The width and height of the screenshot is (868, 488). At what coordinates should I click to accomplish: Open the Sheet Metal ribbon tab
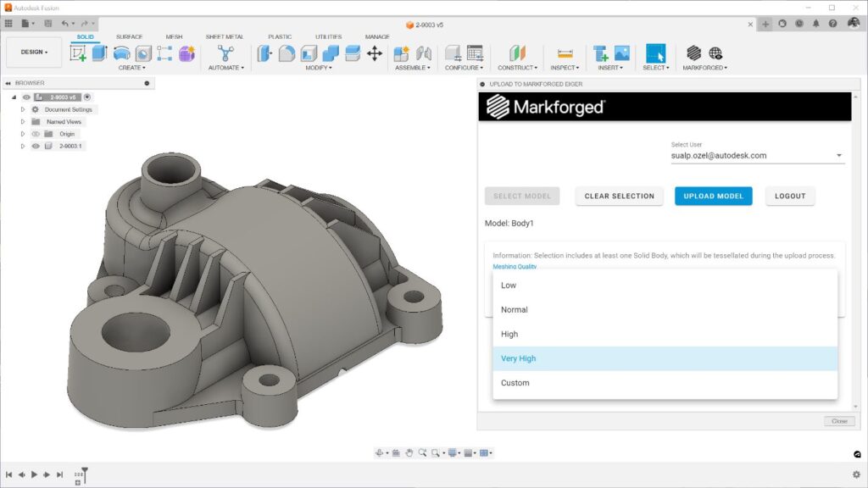(225, 36)
